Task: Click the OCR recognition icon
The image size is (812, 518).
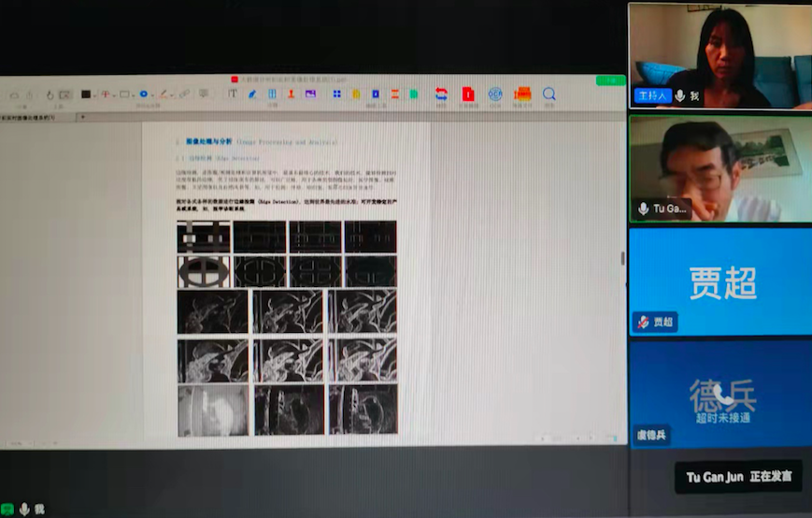Action: [495, 94]
